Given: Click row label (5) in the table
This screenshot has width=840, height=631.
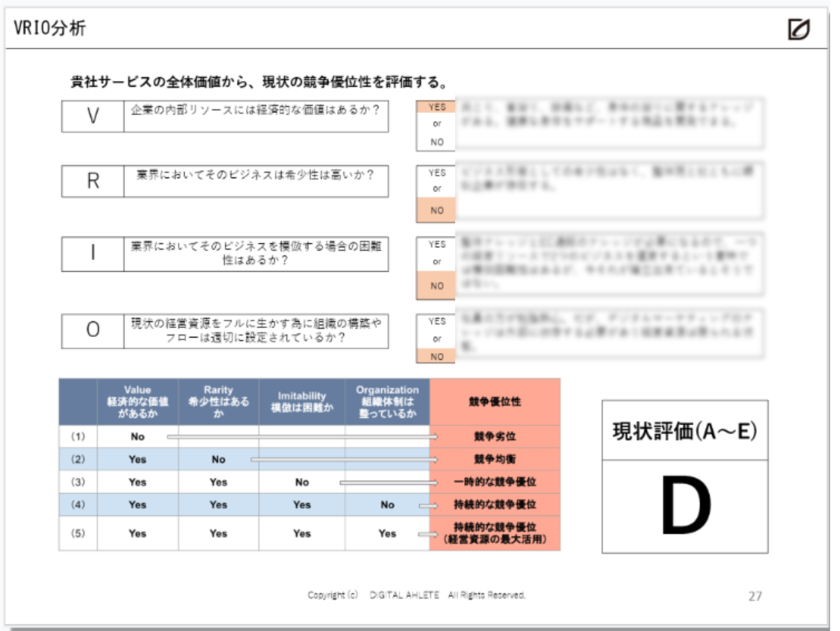Looking at the screenshot, I should click(78, 533).
